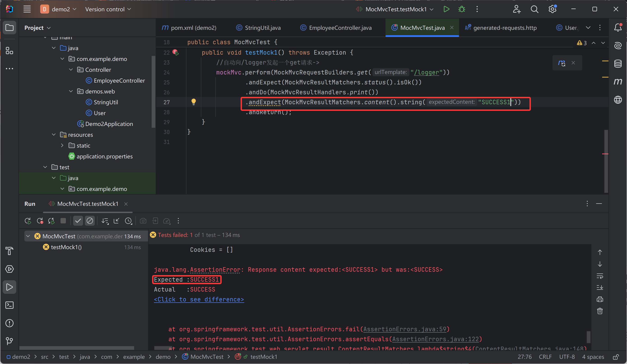Open AssertionErrors.java:59 stack trace link
Image resolution: width=627 pixels, height=364 pixels.
coord(405,329)
